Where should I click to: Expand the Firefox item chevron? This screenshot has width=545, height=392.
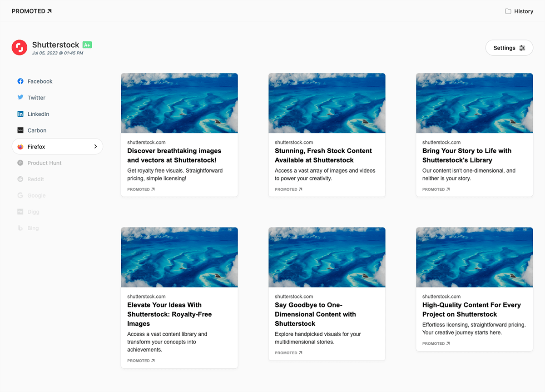point(95,147)
